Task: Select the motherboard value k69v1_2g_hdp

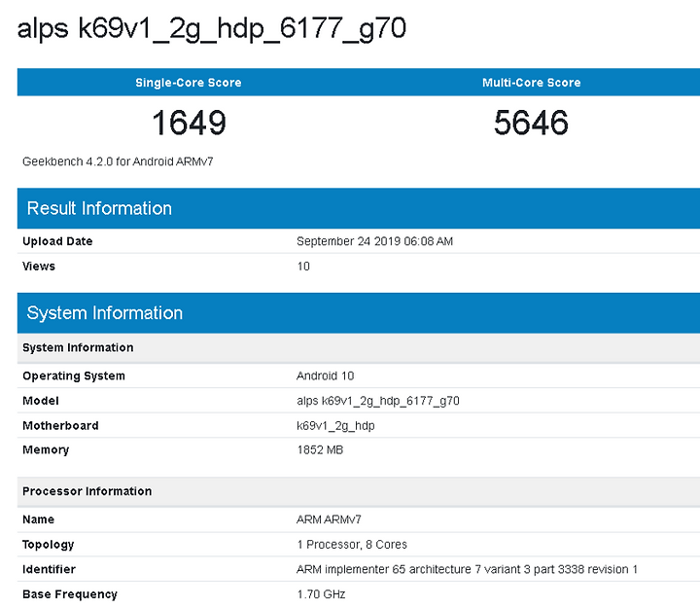Action: 335,426
